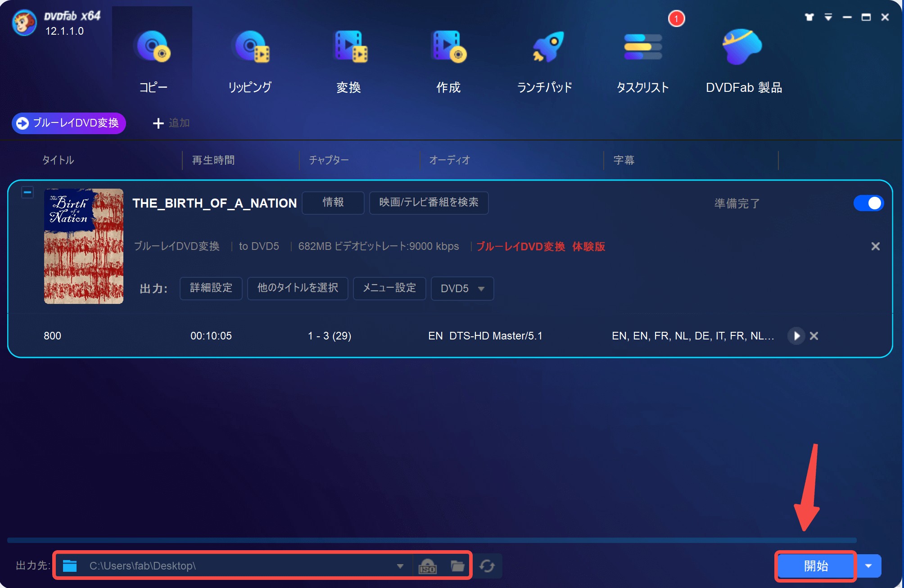
Task: Click the refresh icon next to output path
Action: [487, 566]
